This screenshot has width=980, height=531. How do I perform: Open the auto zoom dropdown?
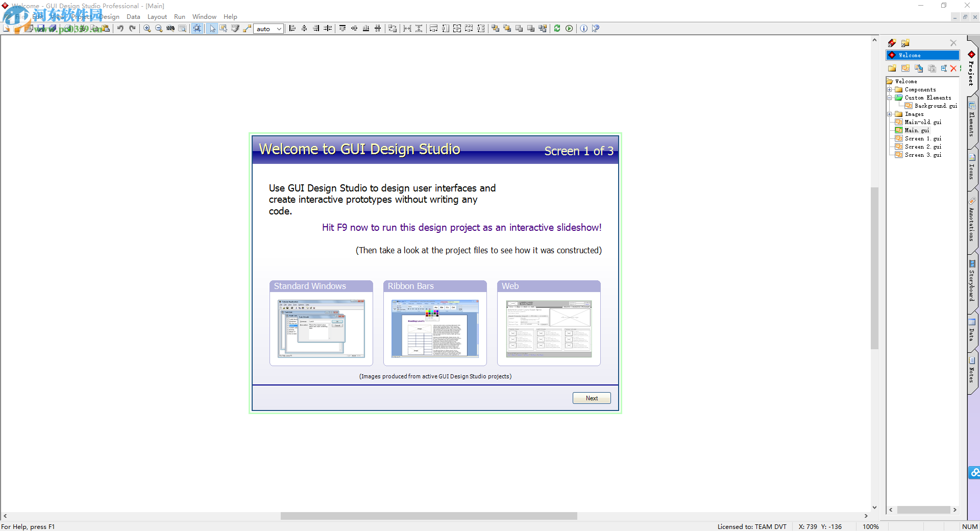[279, 29]
